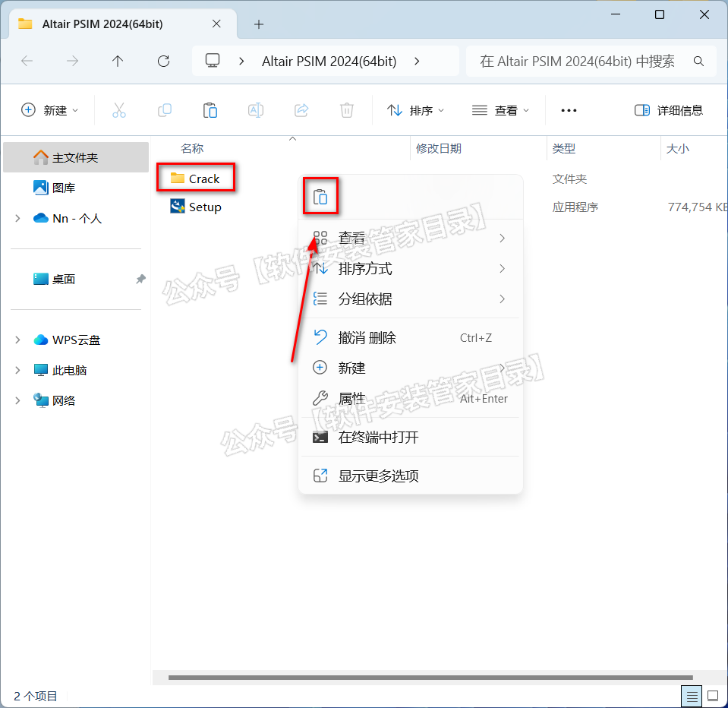Viewport: 728px width, 708px height.
Task: Sort by the 名称 column header
Action: (192, 148)
